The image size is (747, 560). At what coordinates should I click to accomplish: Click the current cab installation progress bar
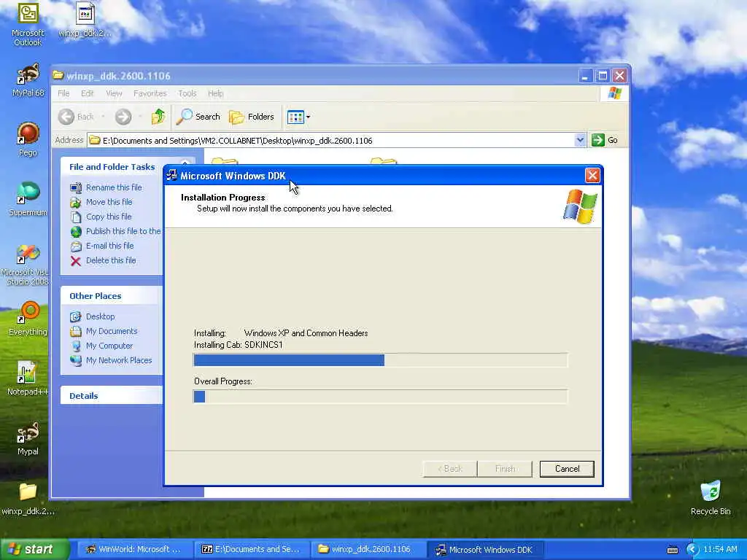pos(380,360)
